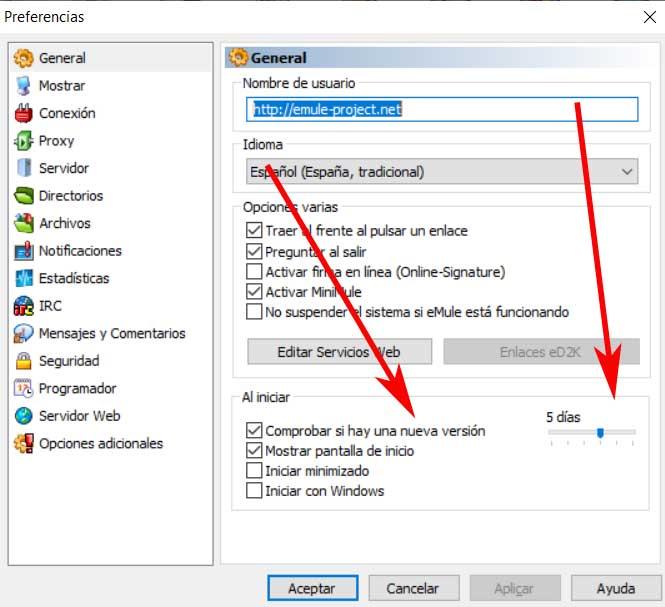Screen dimensions: 665x607
Task: Uncheck Mostrar pantalla de inicio
Action: coord(254,450)
